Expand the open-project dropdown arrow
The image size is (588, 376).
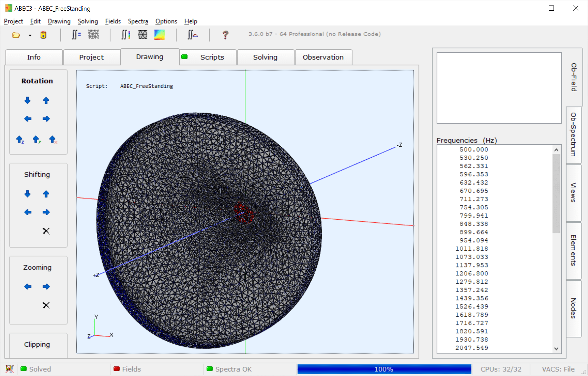(30, 35)
